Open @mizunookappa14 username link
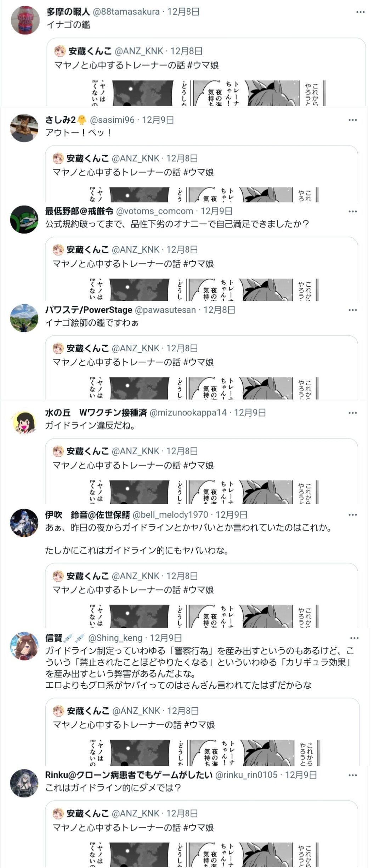This screenshot has width=374, height=868. point(188,413)
